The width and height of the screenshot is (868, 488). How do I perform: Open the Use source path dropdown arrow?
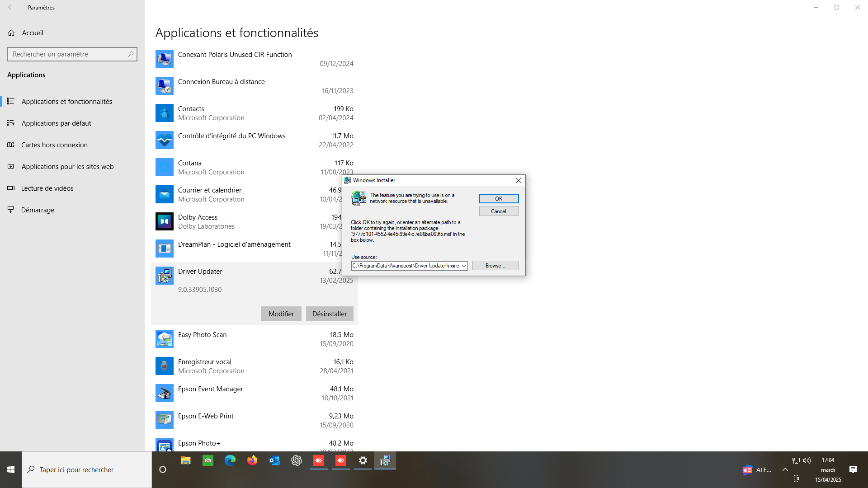click(x=464, y=266)
